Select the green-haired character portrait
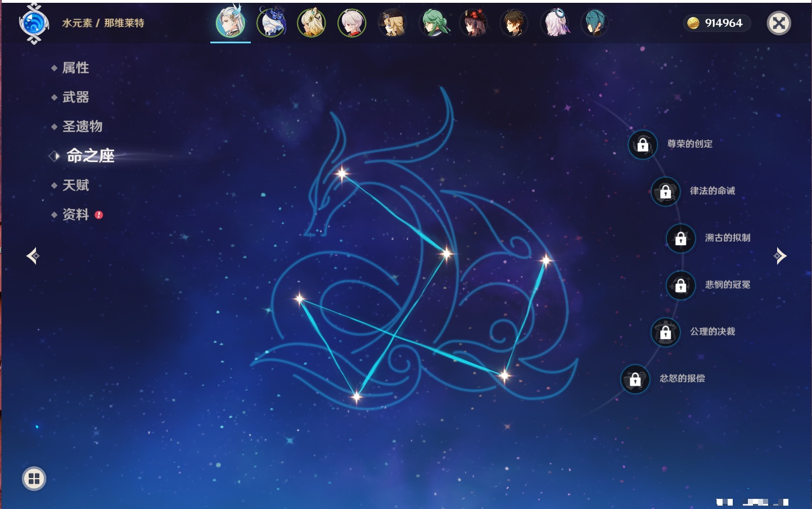The height and width of the screenshot is (509, 812). coord(433,24)
